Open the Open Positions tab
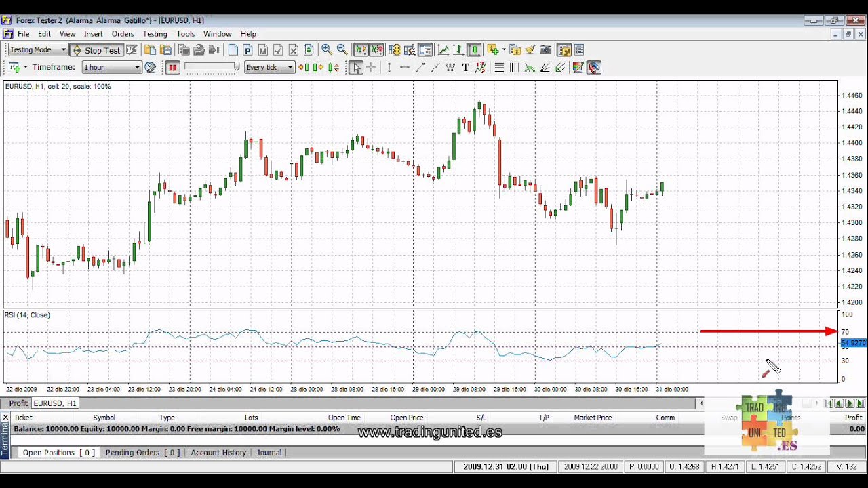This screenshot has width=868, height=488. coord(58,453)
